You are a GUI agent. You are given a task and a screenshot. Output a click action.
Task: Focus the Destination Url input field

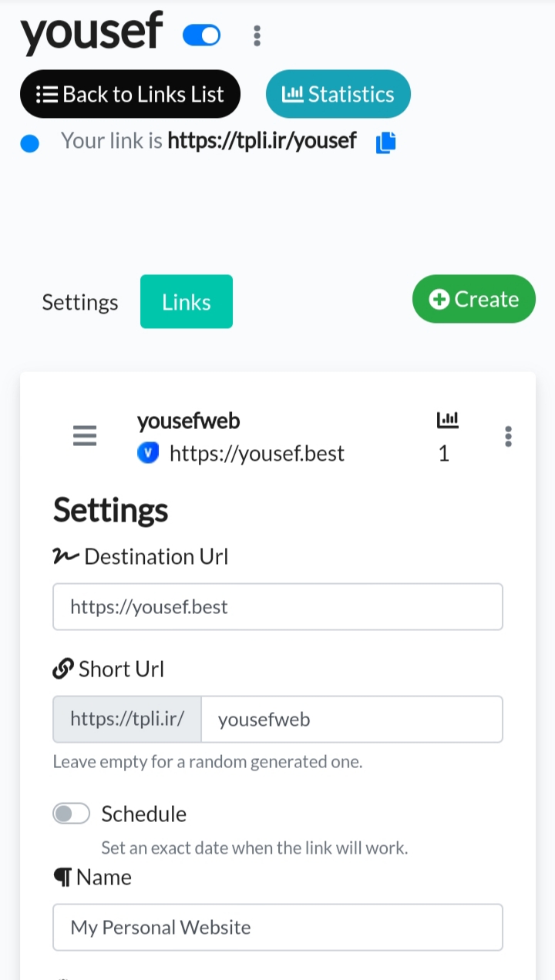click(277, 607)
